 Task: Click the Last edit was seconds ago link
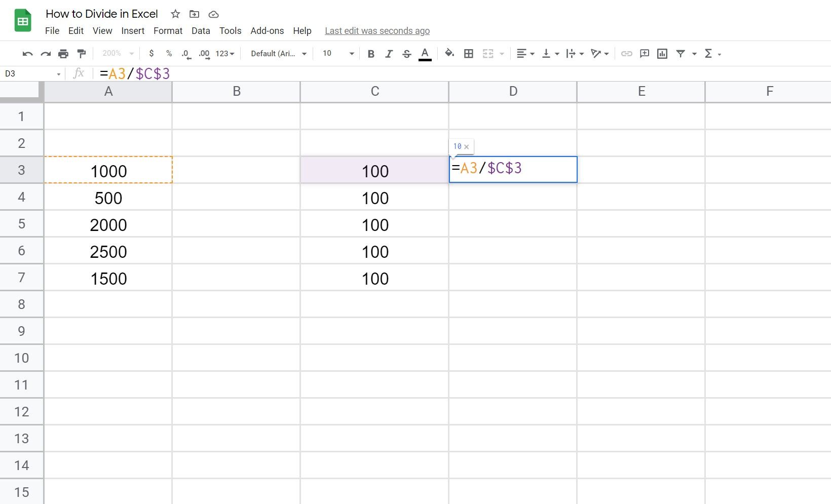click(377, 31)
